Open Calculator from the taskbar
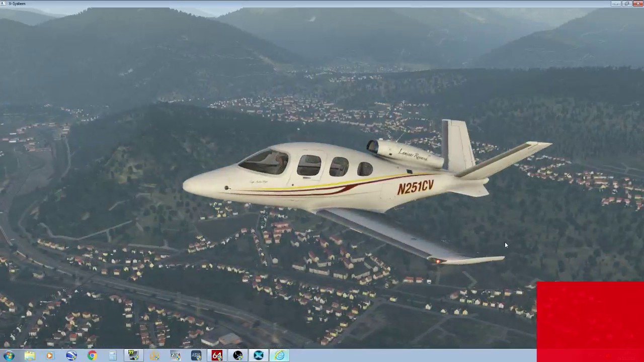Viewport: 644px width, 362px height. [113, 355]
